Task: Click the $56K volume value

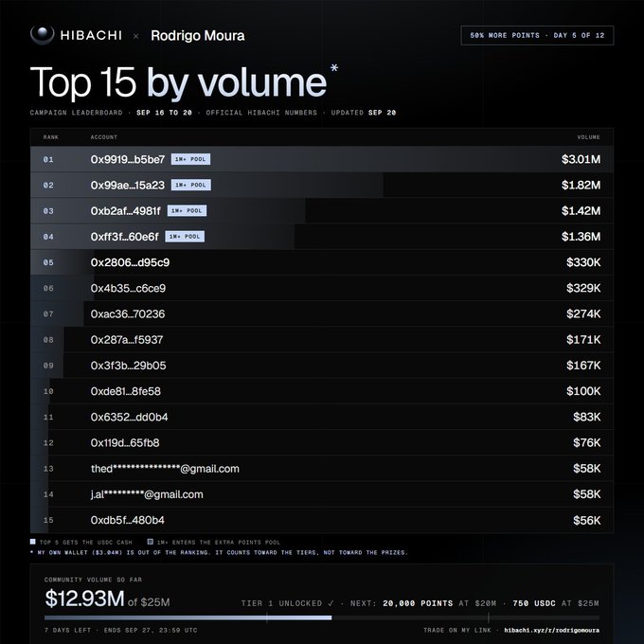Action: (586, 520)
